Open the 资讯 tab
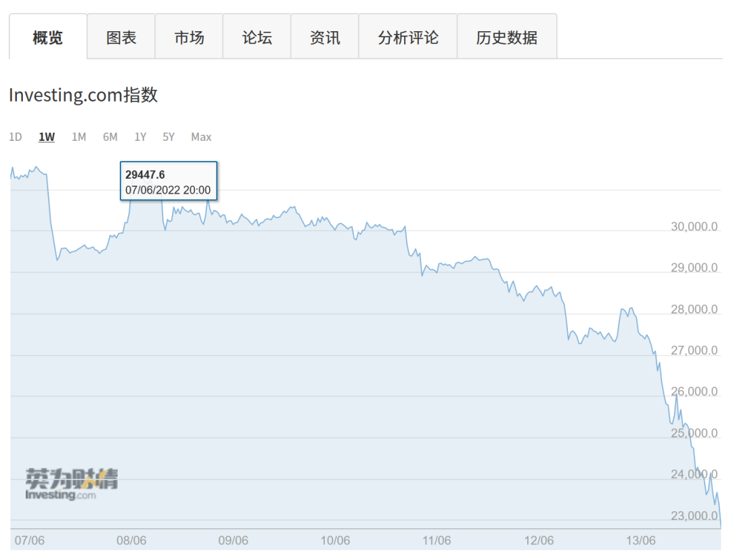This screenshot has height=560, width=731. (324, 37)
